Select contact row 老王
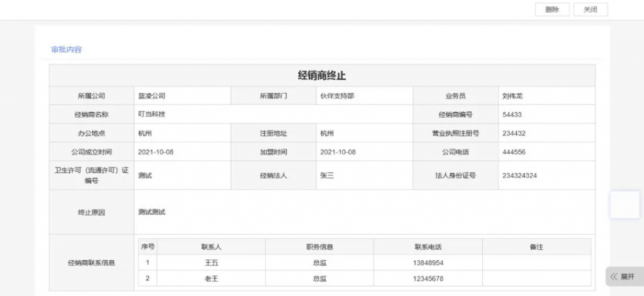644x296 pixels. (x=211, y=278)
